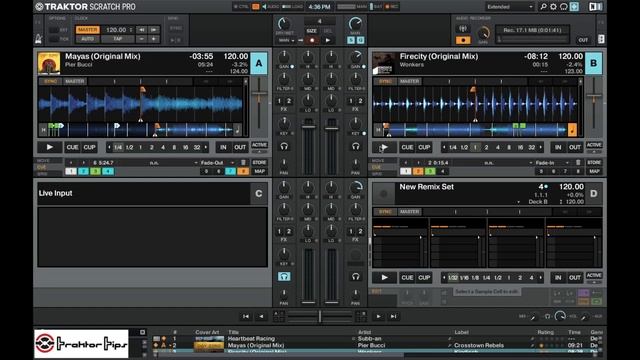The height and width of the screenshot is (360, 640).
Task: Toggle headphone cue for channel B
Action: tap(356, 146)
